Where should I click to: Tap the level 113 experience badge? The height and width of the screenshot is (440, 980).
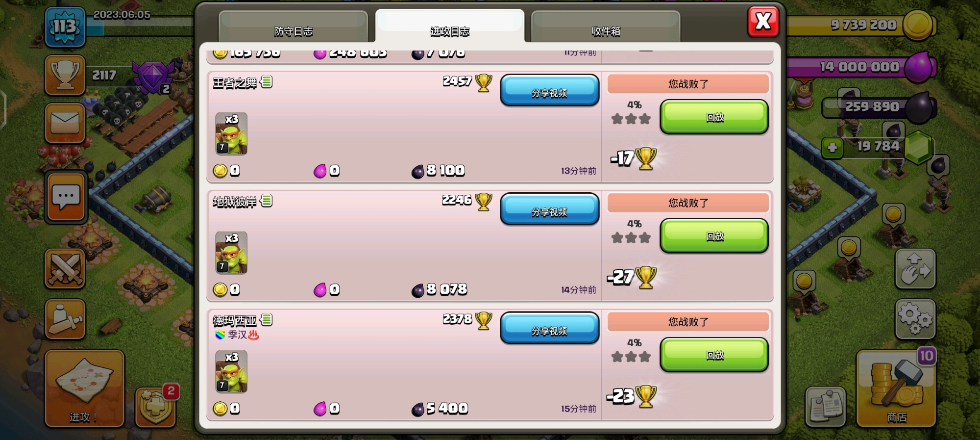[x=65, y=26]
